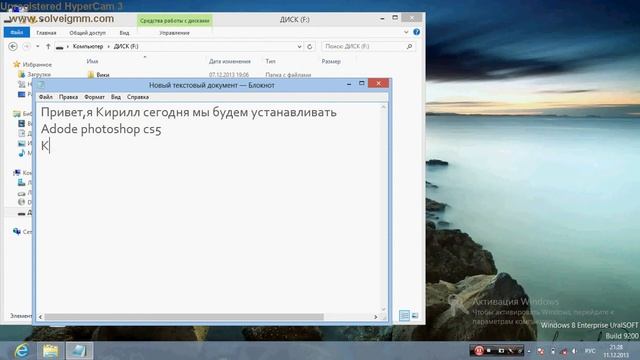Open Общий доступ ribbon tab in Explorer

coord(87,33)
